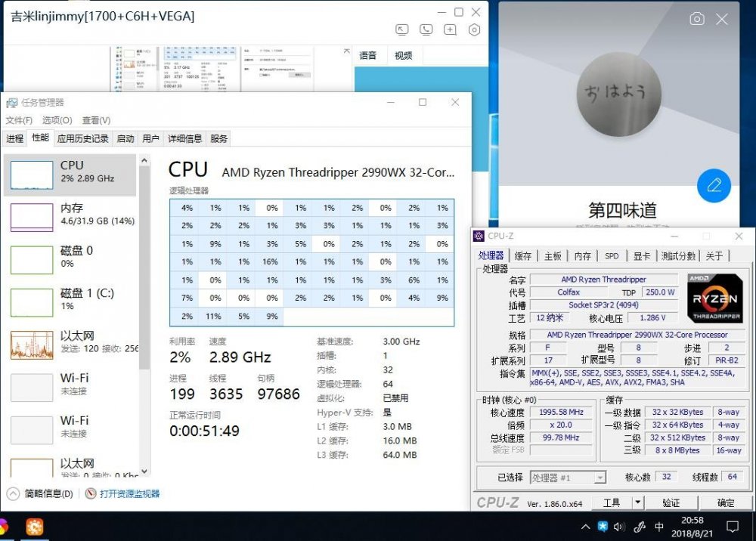756x541 pixels.
Task: Select 内存 item in performance sidebar
Action: pyautogui.click(x=70, y=218)
